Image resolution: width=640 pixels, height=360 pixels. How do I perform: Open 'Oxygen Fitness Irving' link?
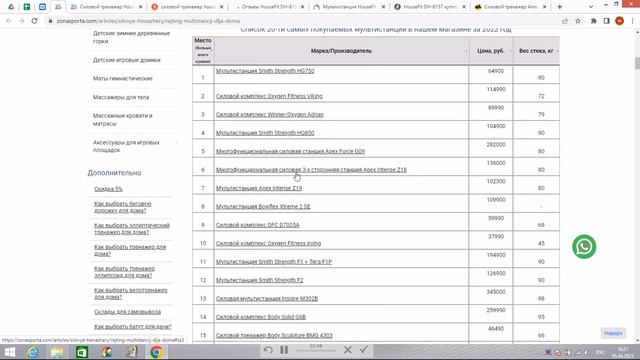coord(268,243)
